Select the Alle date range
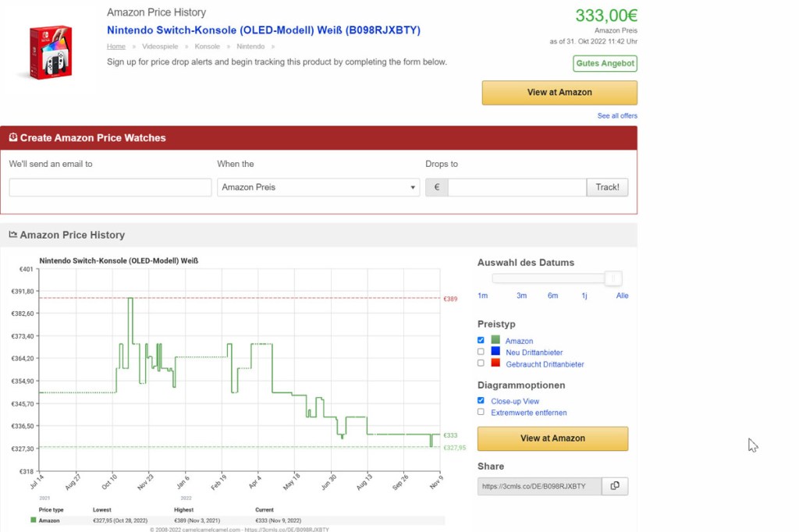The width and height of the screenshot is (799, 532). click(x=622, y=296)
